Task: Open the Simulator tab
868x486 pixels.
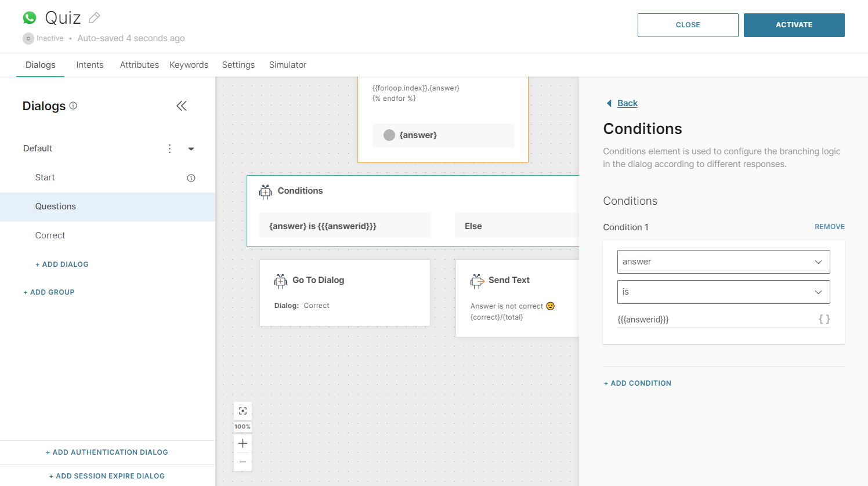Action: (x=287, y=65)
